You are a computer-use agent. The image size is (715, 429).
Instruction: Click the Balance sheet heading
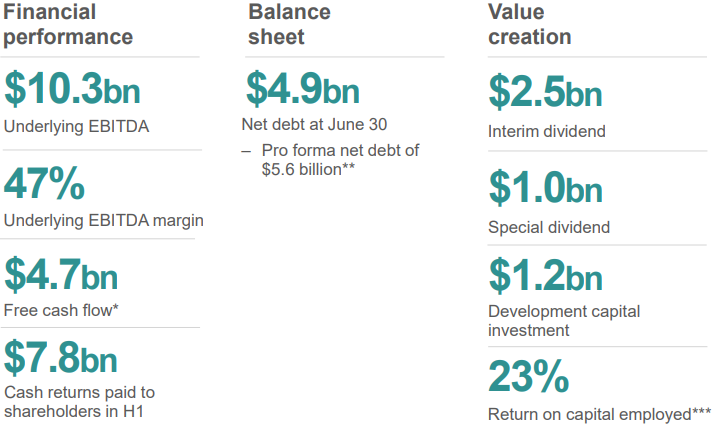tap(289, 24)
